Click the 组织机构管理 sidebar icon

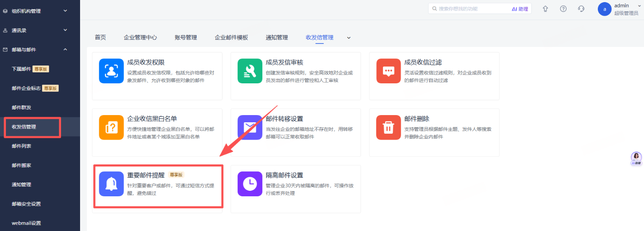click(x=5, y=11)
